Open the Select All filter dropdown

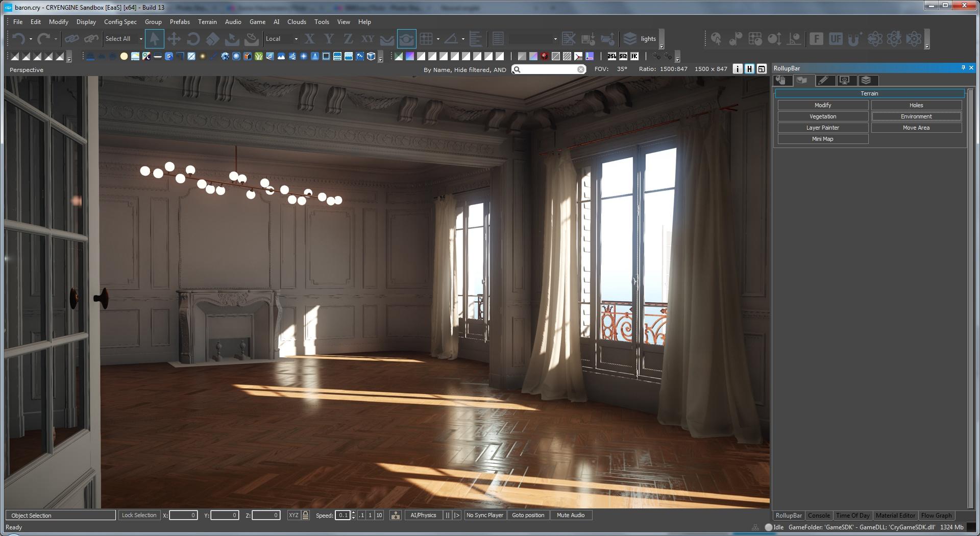pyautogui.click(x=141, y=39)
